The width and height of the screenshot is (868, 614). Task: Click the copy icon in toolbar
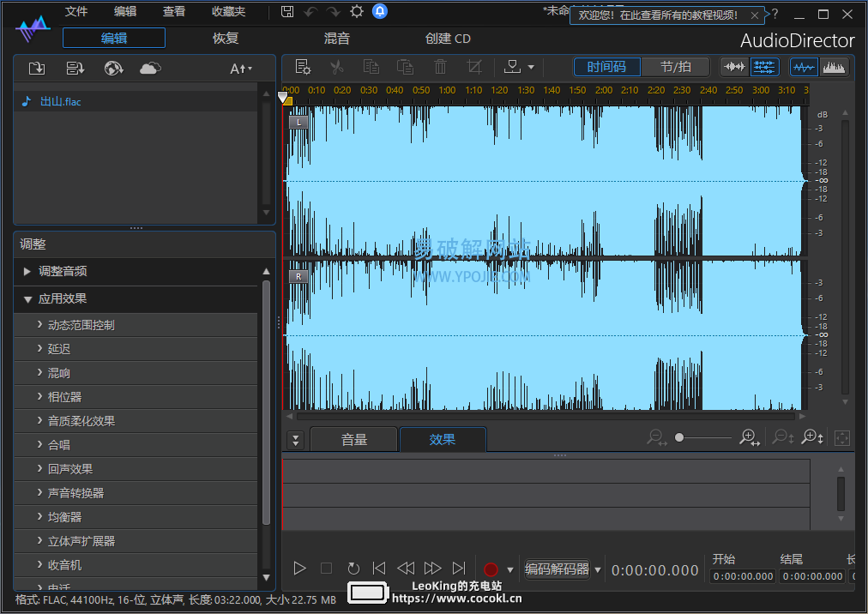[x=371, y=68]
